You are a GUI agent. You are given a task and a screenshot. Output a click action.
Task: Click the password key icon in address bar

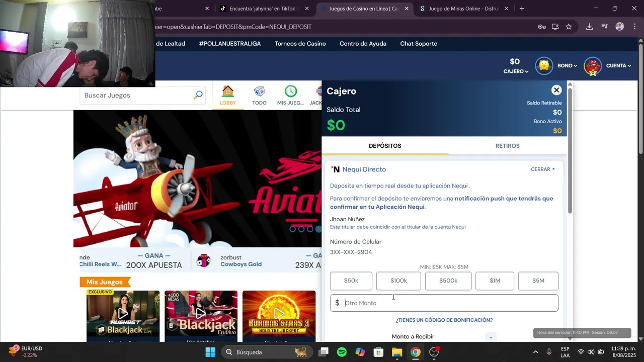coord(542,27)
